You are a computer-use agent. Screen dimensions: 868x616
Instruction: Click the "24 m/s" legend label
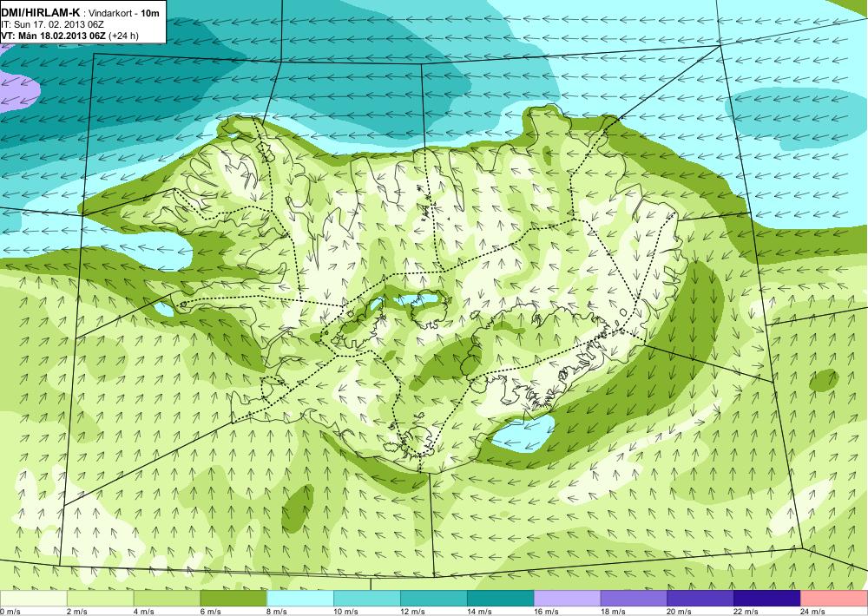pyautogui.click(x=813, y=612)
